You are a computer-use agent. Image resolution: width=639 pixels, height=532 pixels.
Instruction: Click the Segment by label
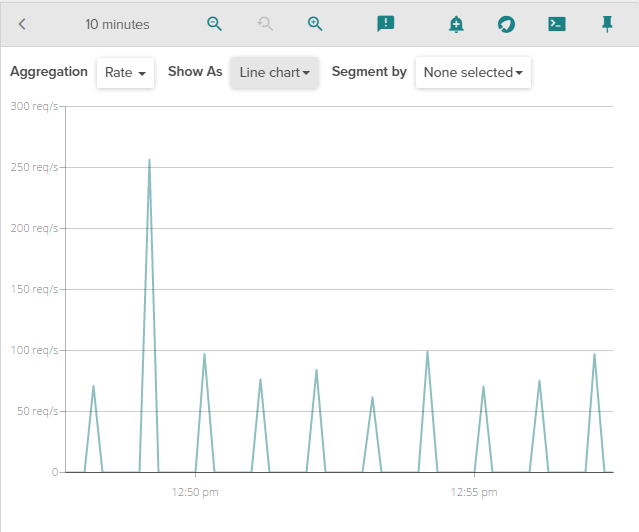369,72
